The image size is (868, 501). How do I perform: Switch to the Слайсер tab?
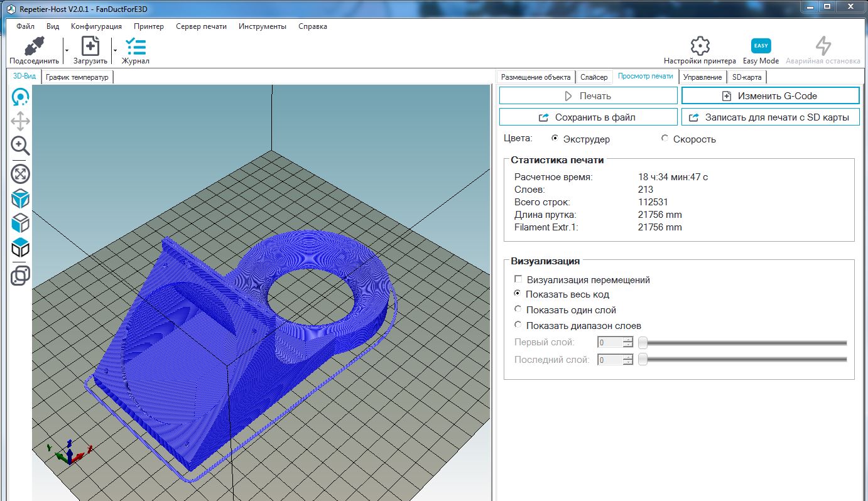[x=594, y=77]
